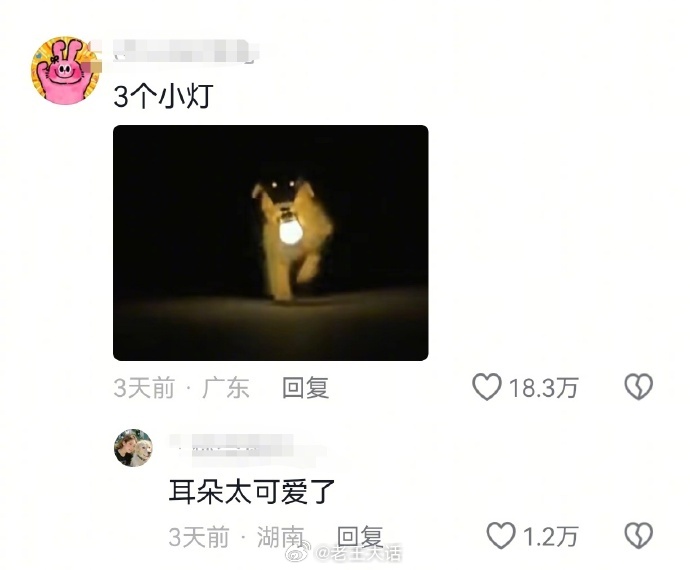The width and height of the screenshot is (690, 570).
Task: Open the dog with lightbulb image
Action: coord(271,243)
